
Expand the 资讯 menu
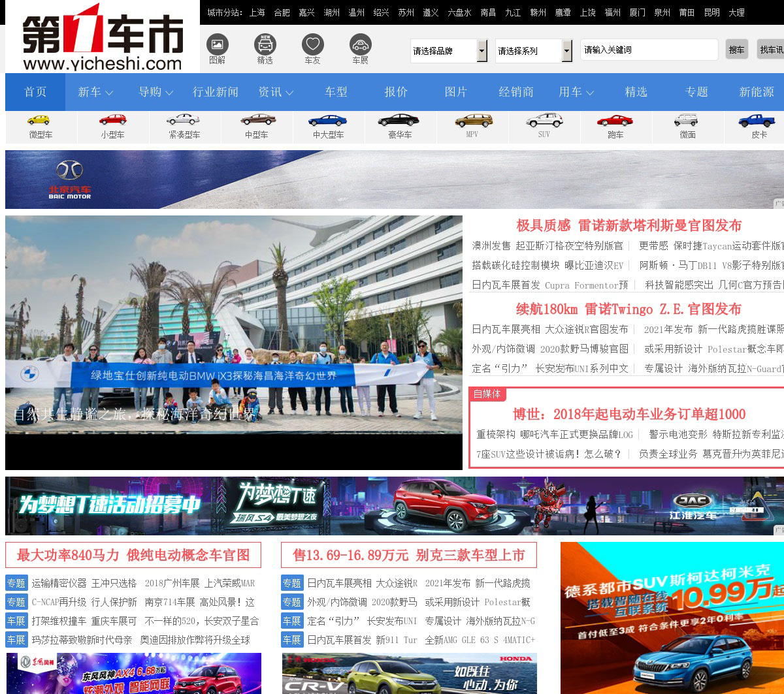tap(276, 92)
